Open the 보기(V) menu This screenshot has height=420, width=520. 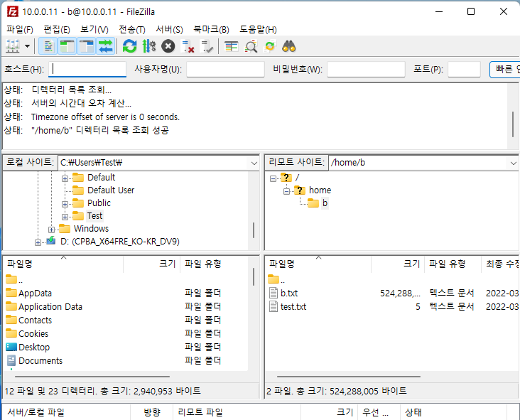pyautogui.click(x=94, y=30)
